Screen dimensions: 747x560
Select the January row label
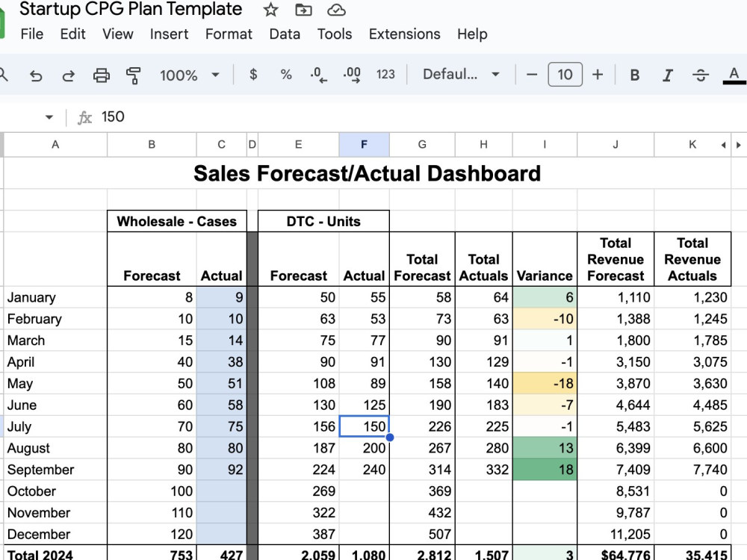pos(55,298)
